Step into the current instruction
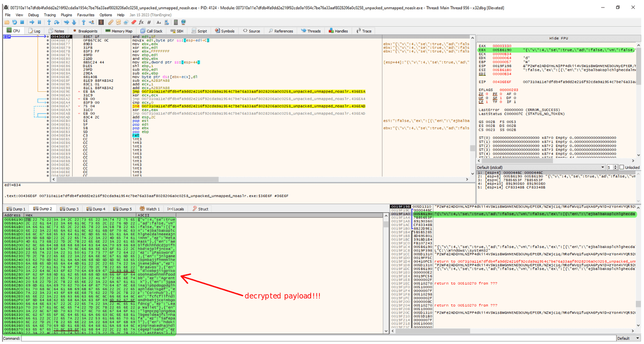Image resolution: width=644 pixels, height=344 pixels. [x=49, y=22]
